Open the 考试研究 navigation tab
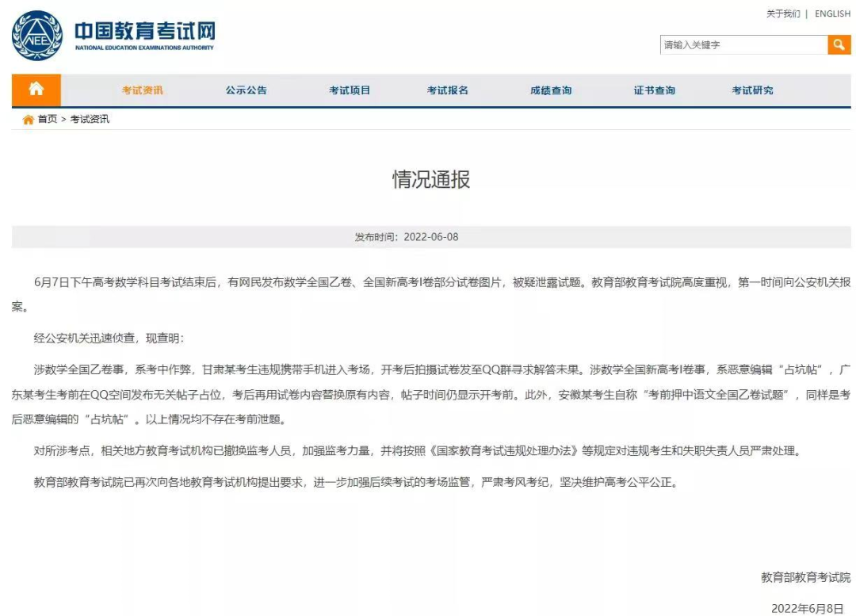 point(752,90)
